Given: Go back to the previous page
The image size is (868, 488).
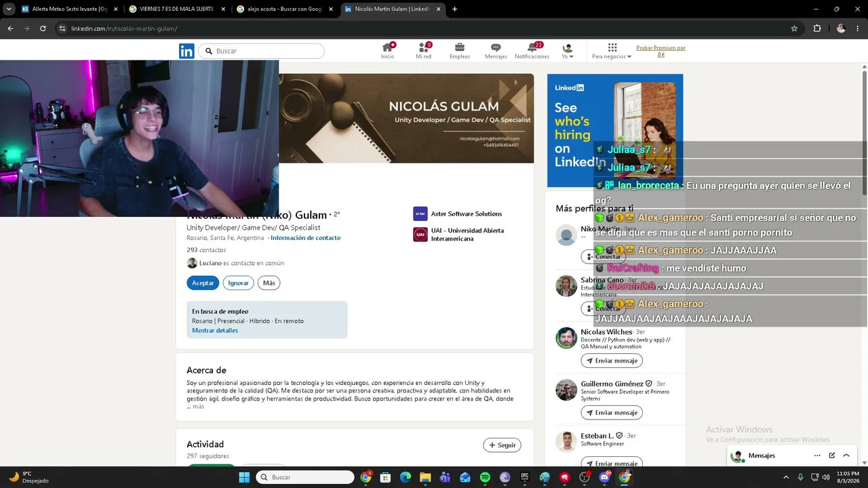Looking at the screenshot, I should [x=10, y=28].
